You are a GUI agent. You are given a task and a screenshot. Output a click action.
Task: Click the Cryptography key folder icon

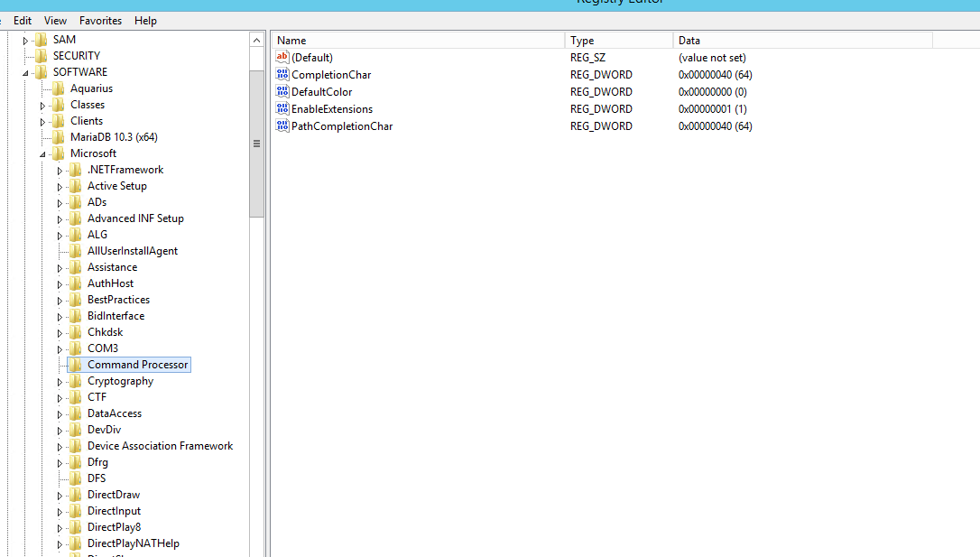point(76,381)
